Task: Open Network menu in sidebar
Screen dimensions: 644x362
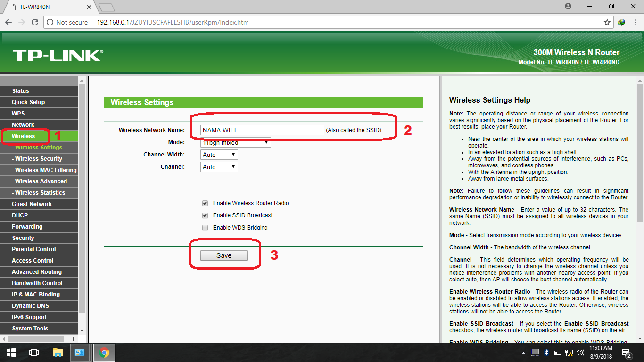Action: [39, 125]
